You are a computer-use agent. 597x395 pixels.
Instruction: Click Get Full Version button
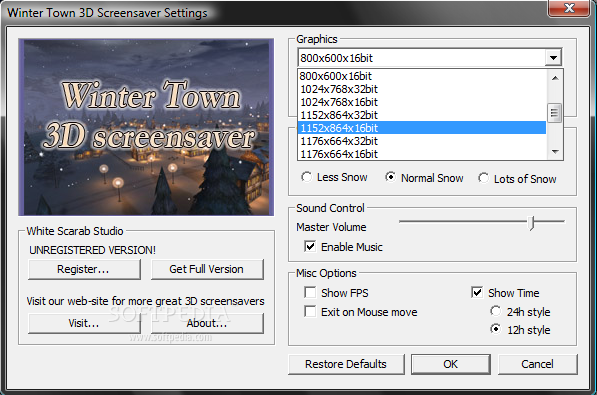207,269
